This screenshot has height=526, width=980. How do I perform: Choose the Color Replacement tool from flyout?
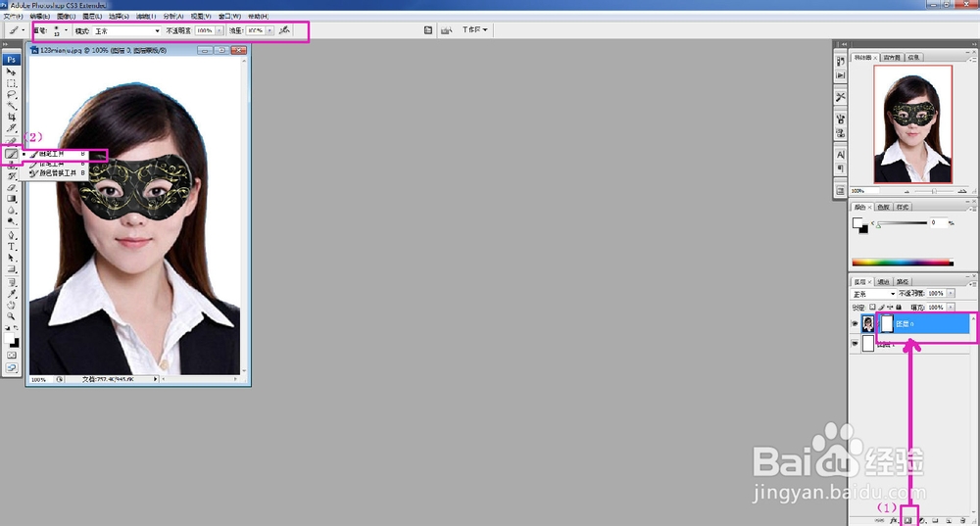pos(56,173)
